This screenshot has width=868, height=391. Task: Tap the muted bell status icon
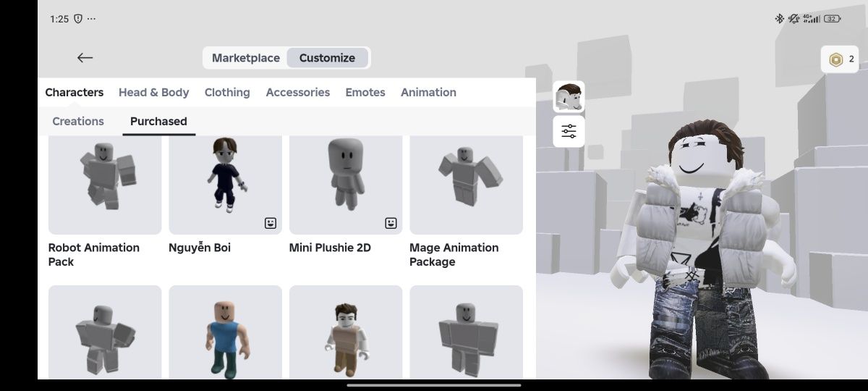[x=793, y=19]
